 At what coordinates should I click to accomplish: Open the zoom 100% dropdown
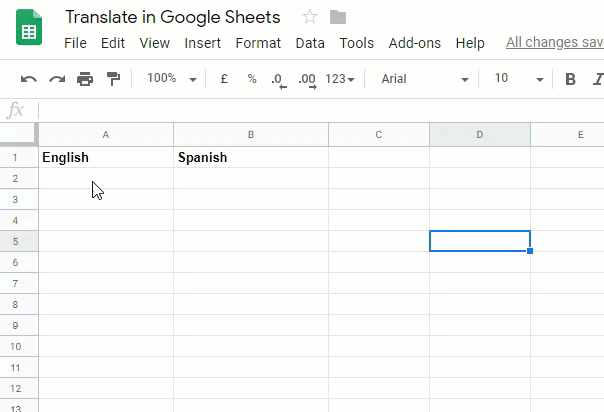(x=172, y=79)
